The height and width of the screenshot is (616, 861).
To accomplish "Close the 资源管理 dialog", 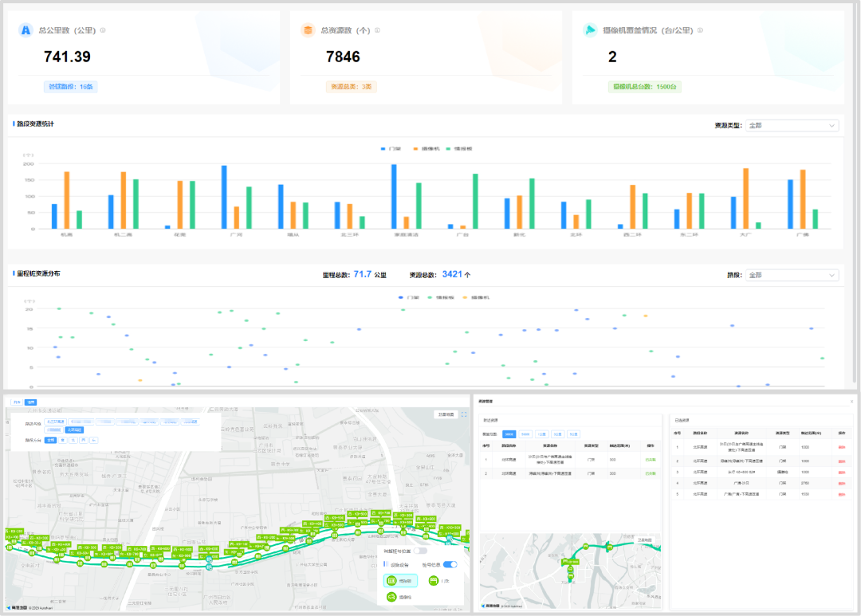I will tap(851, 401).
